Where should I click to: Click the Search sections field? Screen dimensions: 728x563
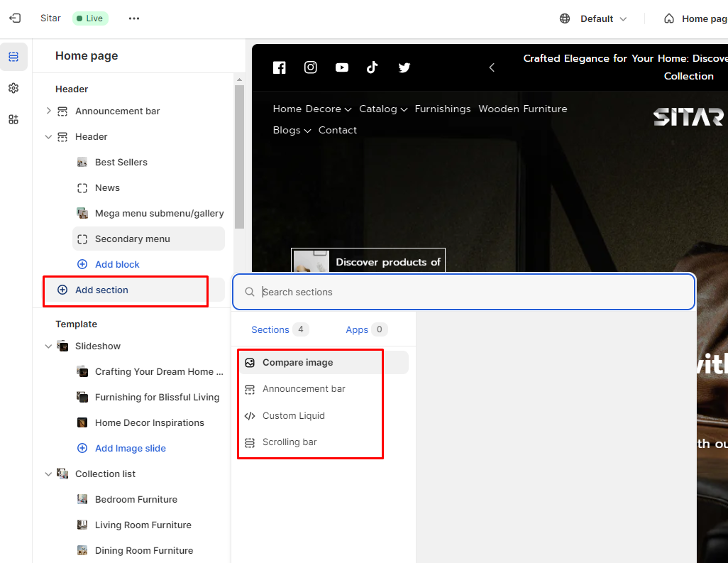click(463, 292)
